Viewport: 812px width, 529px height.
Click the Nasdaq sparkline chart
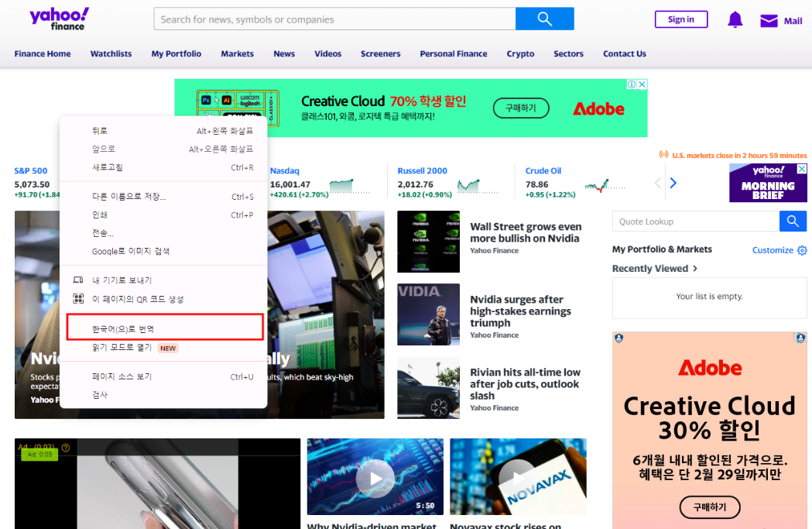coord(350,185)
